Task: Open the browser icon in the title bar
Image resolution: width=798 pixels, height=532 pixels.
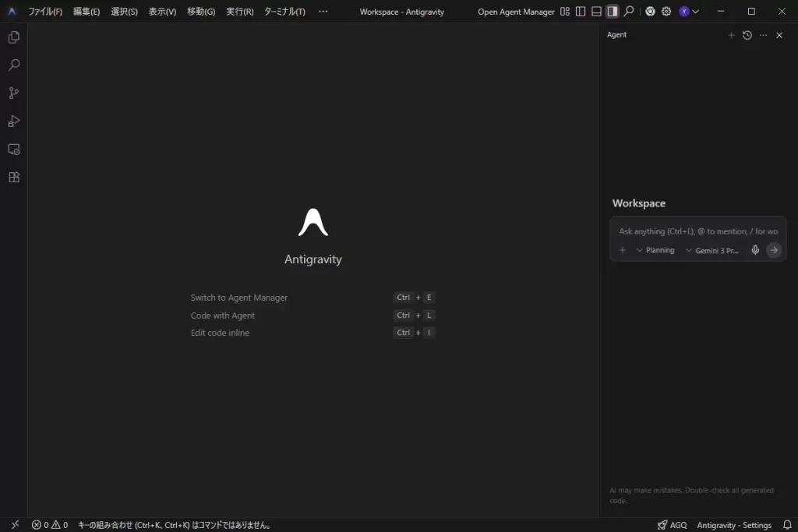Action: click(x=650, y=11)
